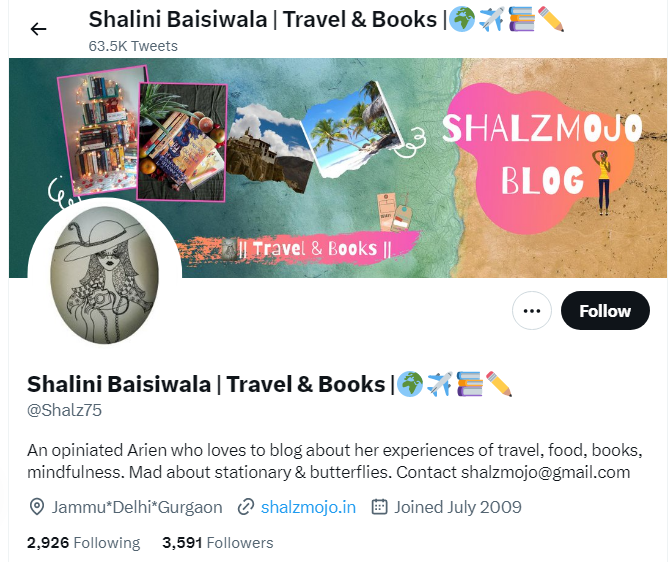Click the top header profile title text
Image resolution: width=670 pixels, height=562 pixels.
(x=326, y=20)
